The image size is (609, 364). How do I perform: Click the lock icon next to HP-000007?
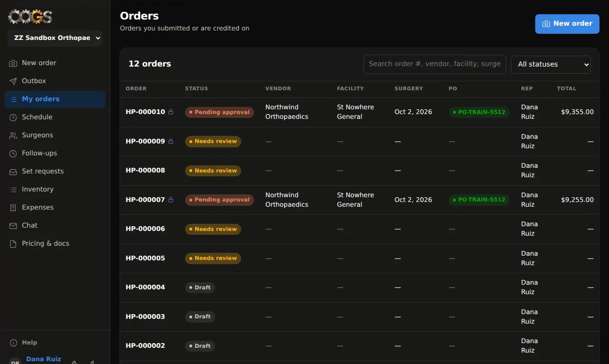(x=171, y=200)
